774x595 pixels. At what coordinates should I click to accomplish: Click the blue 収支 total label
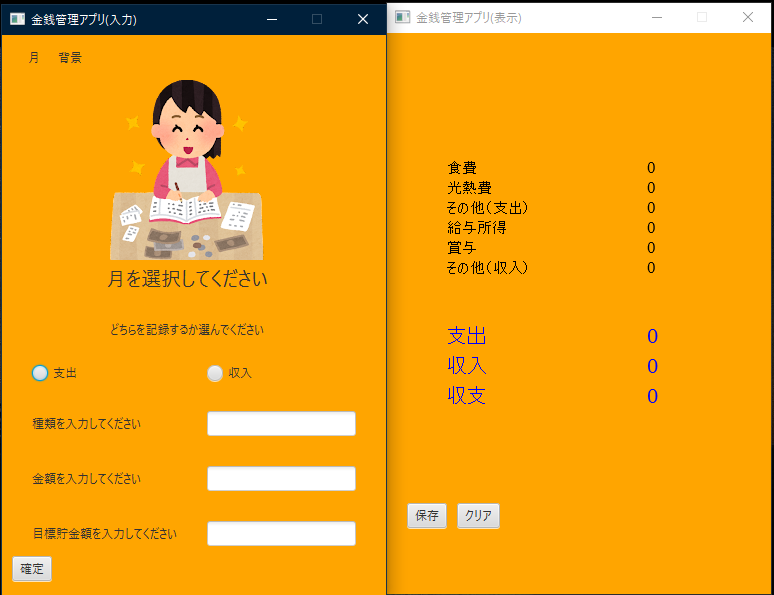(467, 396)
